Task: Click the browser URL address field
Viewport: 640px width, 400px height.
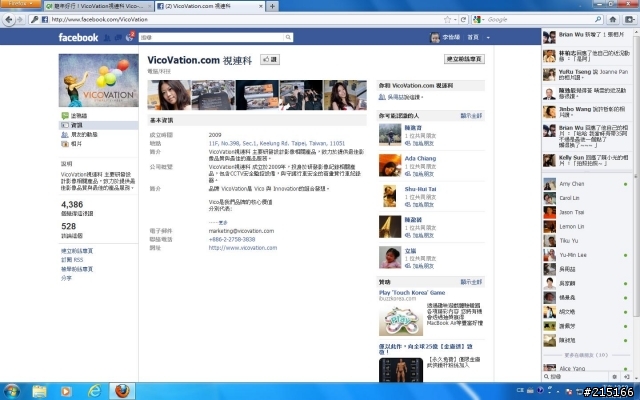Action: pos(245,19)
